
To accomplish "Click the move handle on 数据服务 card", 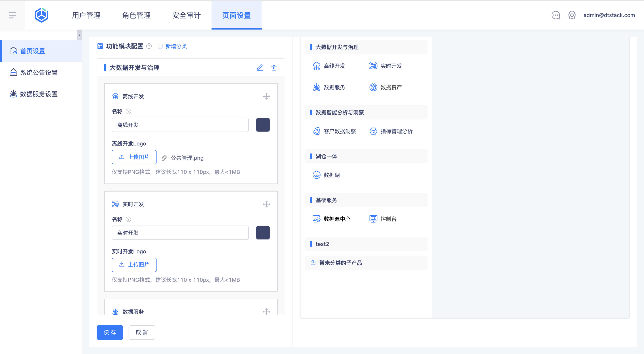I will click(x=267, y=312).
